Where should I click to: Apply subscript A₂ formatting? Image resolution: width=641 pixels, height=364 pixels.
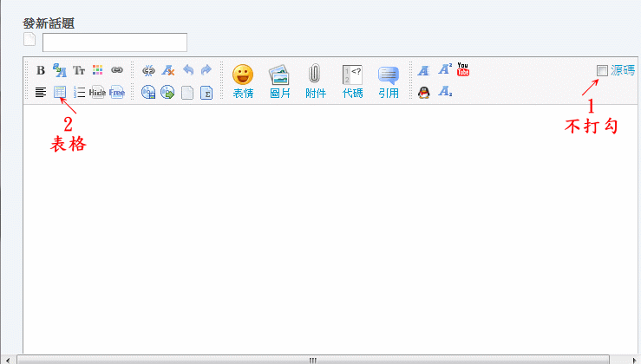click(x=445, y=92)
